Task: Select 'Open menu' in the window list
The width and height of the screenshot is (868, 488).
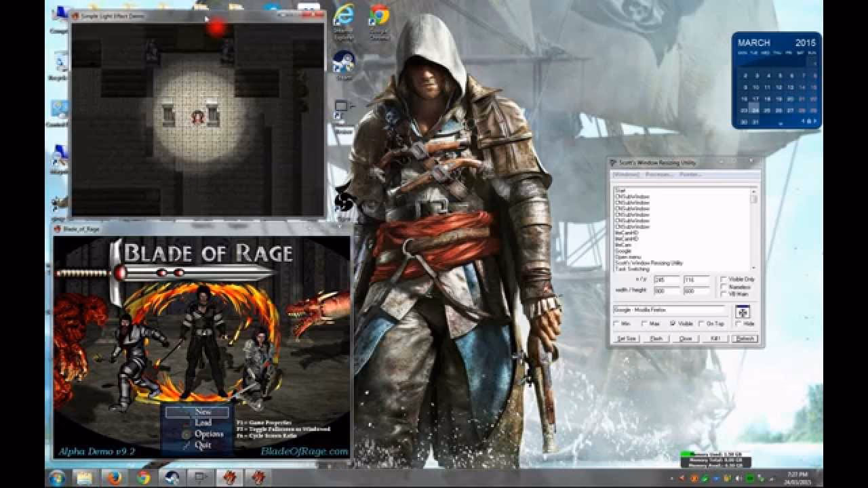Action: pyautogui.click(x=628, y=257)
